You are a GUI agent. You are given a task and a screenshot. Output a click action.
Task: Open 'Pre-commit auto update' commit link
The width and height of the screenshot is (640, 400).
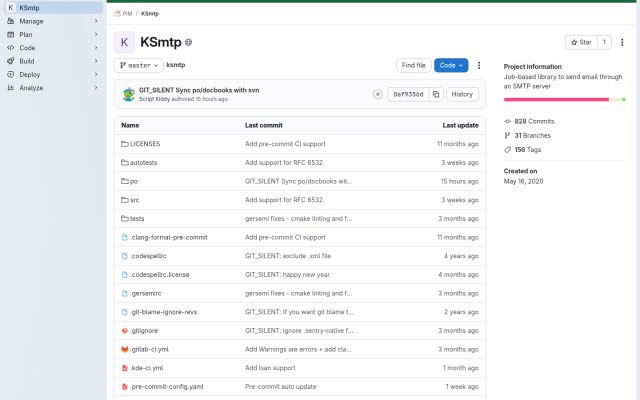(x=280, y=387)
